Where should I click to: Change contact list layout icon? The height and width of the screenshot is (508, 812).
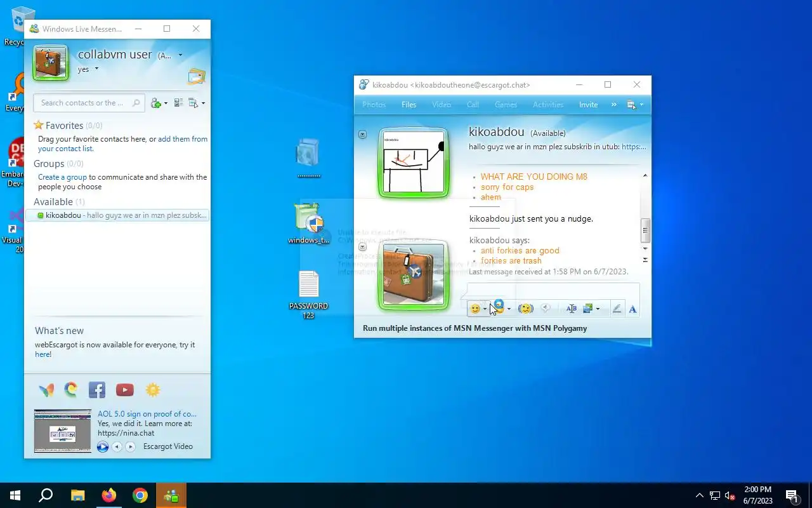pos(178,103)
